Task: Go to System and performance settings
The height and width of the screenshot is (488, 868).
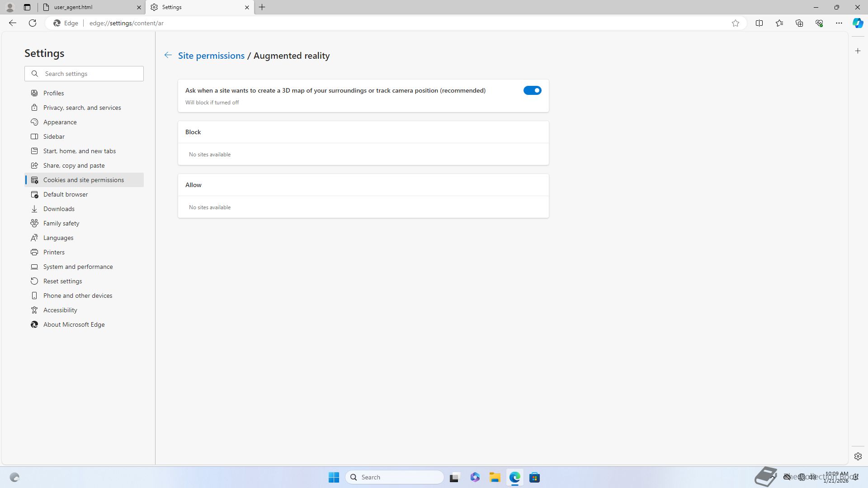Action: 78,267
